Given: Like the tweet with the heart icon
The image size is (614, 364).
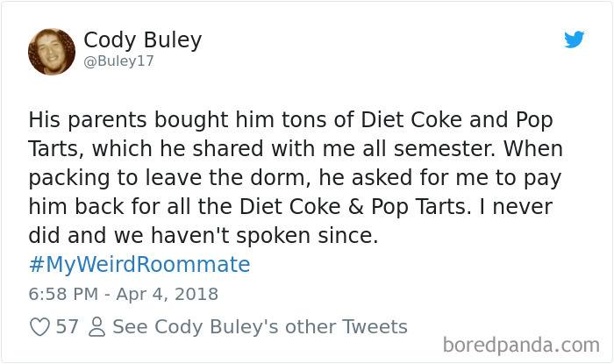Looking at the screenshot, I should pyautogui.click(x=39, y=327).
